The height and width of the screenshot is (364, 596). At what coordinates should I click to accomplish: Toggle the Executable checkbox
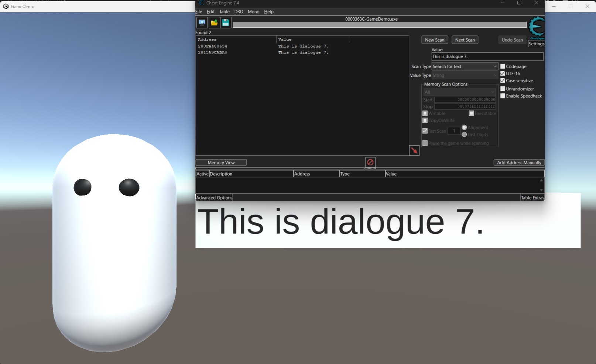(x=471, y=113)
